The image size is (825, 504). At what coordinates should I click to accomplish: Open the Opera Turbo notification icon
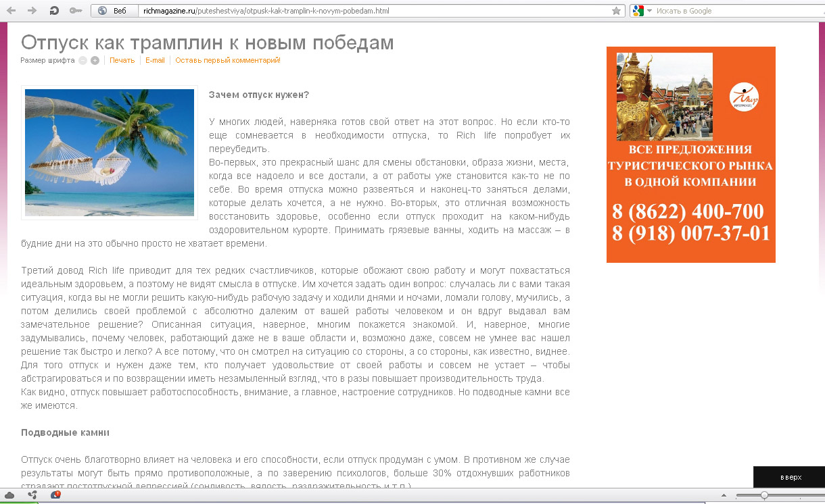(55, 495)
